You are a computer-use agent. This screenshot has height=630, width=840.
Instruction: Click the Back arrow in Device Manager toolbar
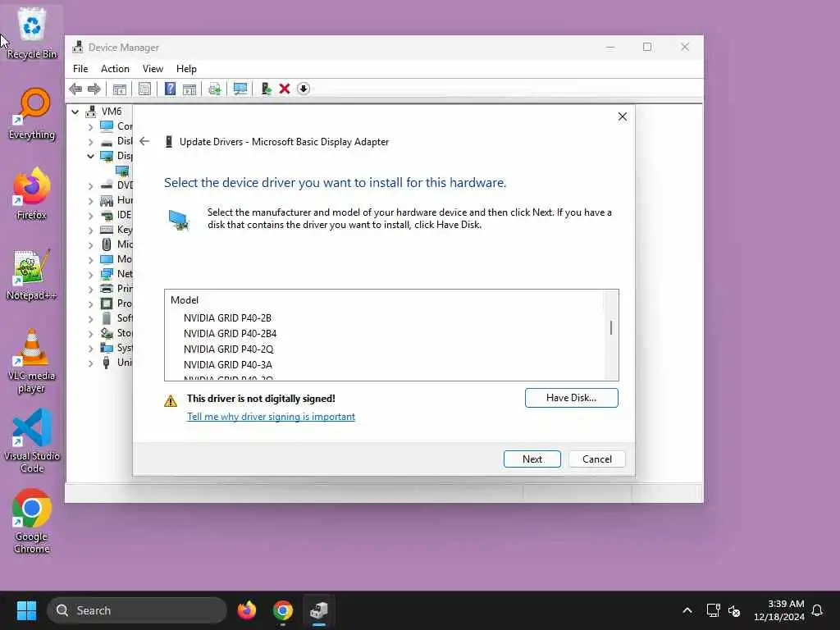[75, 89]
